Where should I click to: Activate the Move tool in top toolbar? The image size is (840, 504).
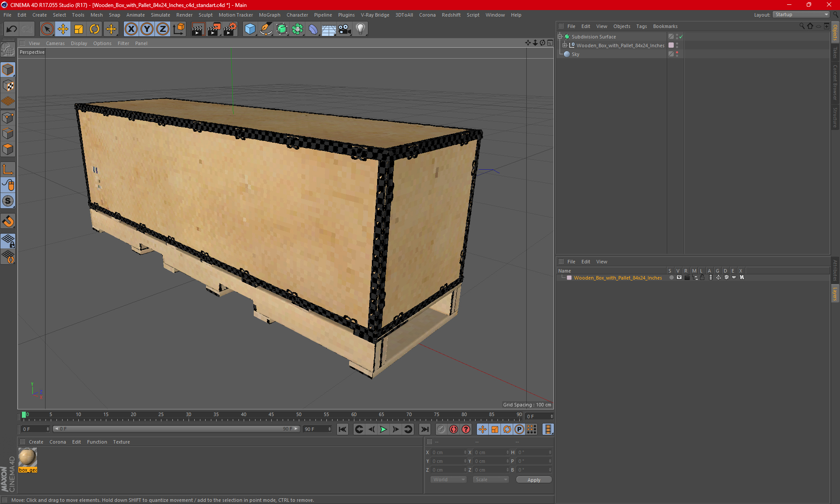tap(63, 29)
